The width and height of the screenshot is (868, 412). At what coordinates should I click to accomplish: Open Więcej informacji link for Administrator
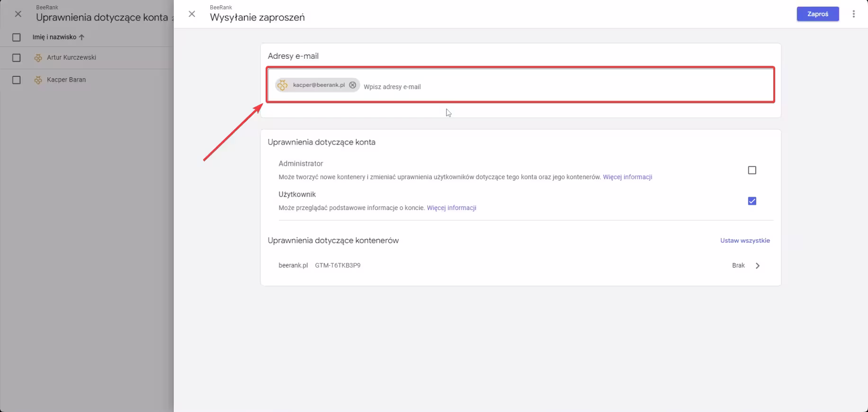(627, 177)
